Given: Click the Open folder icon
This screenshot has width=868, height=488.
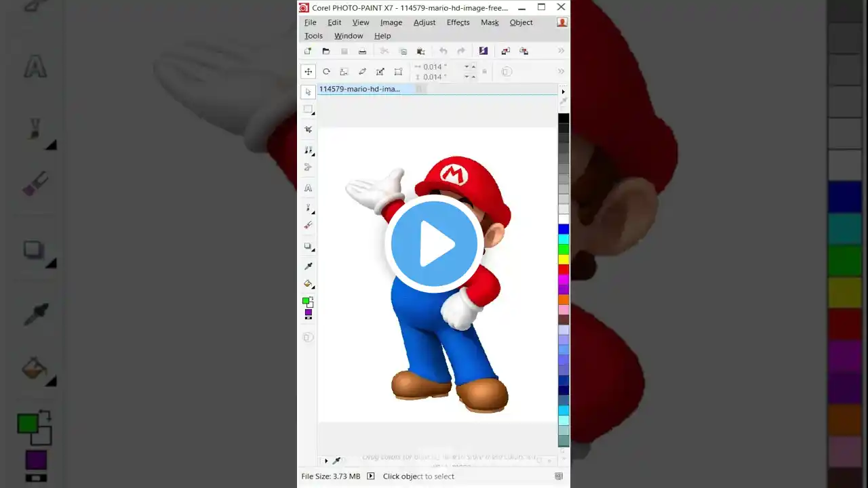Looking at the screenshot, I should tap(326, 51).
